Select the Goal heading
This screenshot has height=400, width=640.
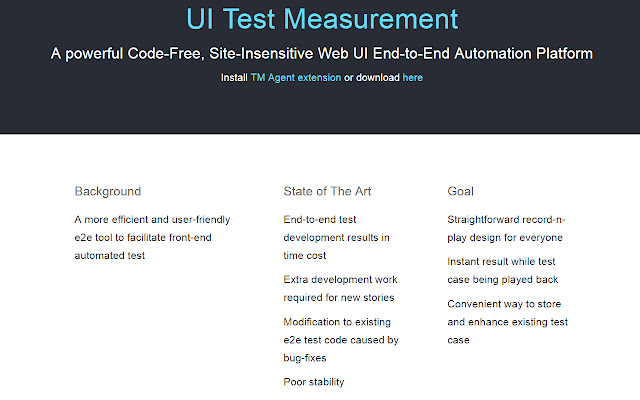coord(460,191)
